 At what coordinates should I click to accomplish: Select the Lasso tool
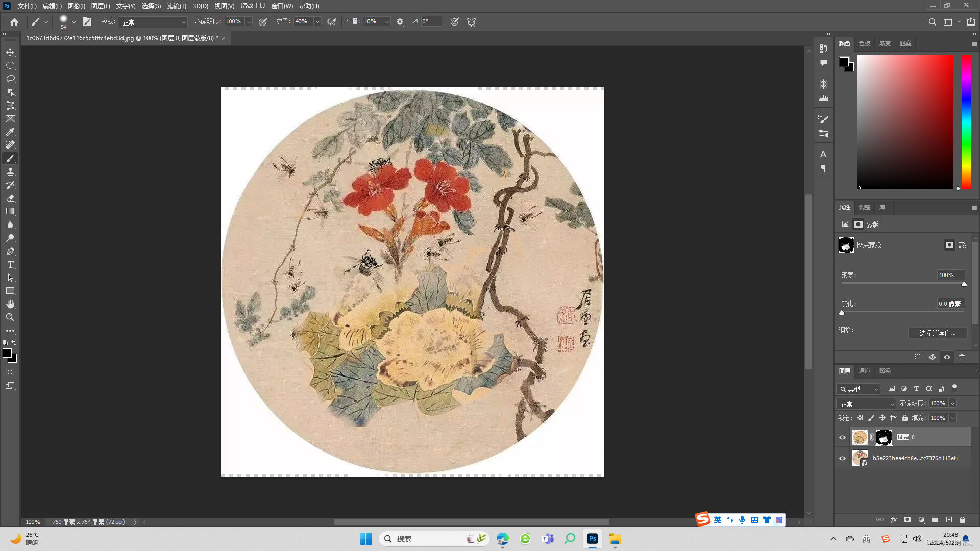point(10,79)
